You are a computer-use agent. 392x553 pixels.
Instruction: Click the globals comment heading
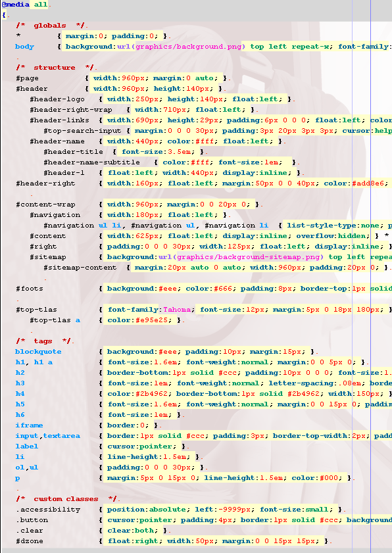pyautogui.click(x=50, y=26)
